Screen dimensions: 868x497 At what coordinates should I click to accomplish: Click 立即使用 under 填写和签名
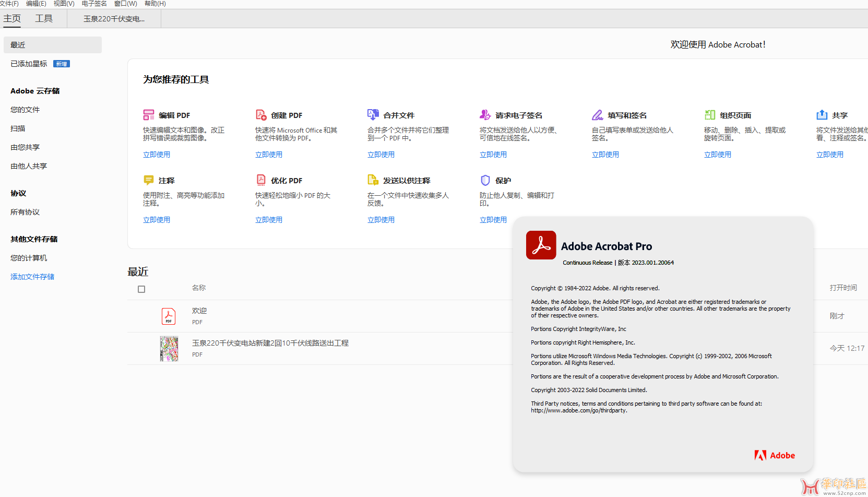(x=605, y=155)
